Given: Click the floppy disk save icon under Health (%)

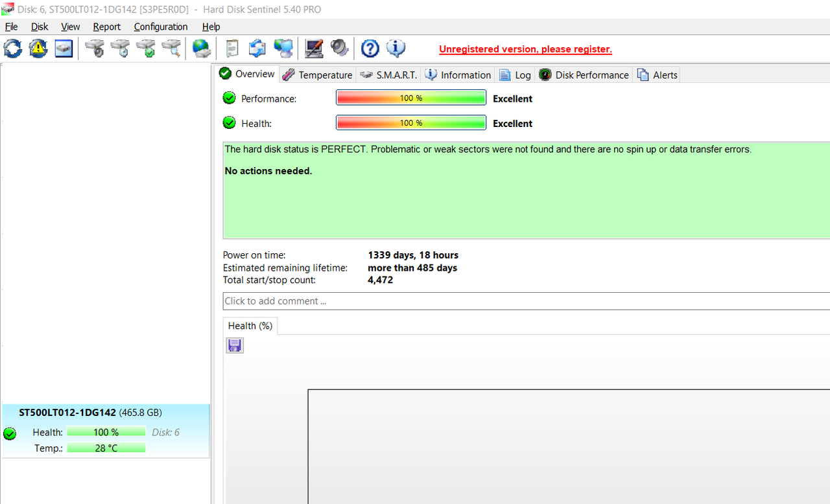Looking at the screenshot, I should 235,345.
